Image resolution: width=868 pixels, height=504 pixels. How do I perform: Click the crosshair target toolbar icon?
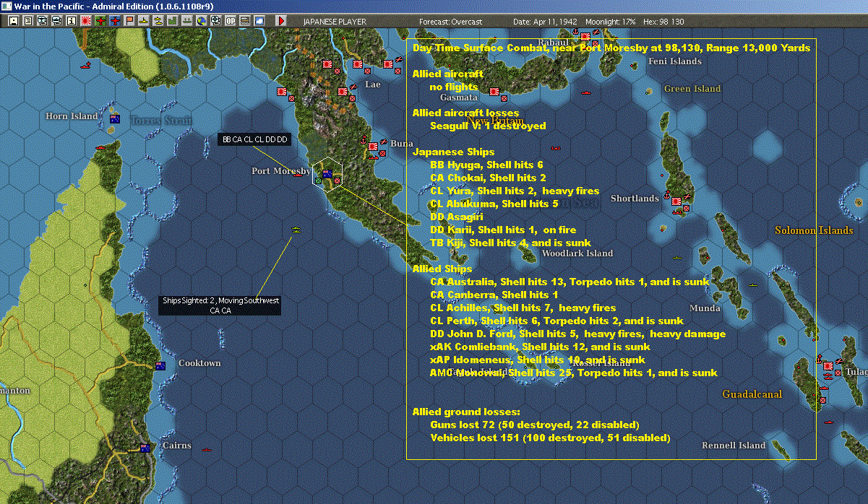(x=215, y=21)
